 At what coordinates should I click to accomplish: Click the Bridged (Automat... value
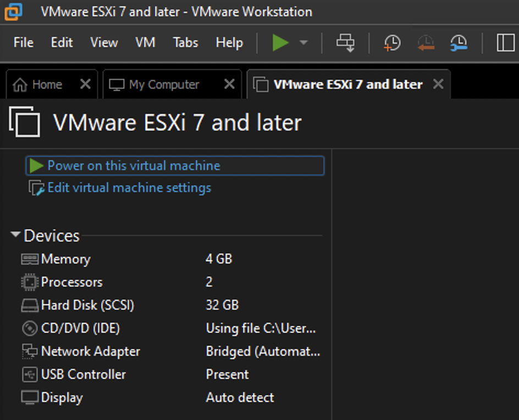[263, 351]
